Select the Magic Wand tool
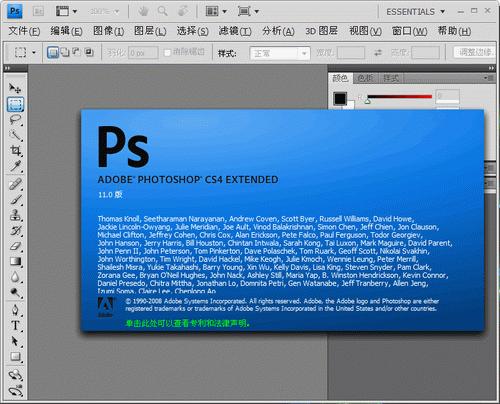This screenshot has height=404, width=500. 15,135
